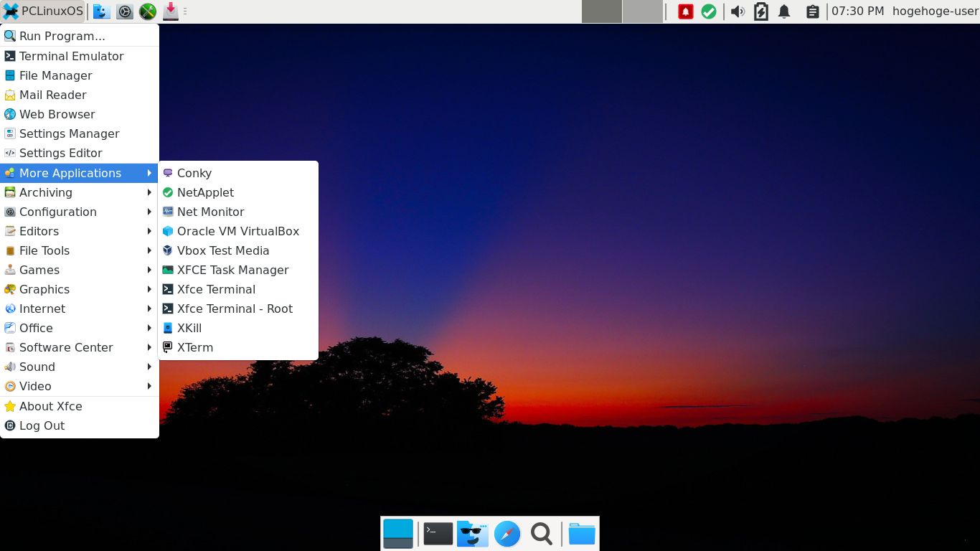The width and height of the screenshot is (980, 551).
Task: Launch the terminal from the bottom dock
Action: (438, 534)
